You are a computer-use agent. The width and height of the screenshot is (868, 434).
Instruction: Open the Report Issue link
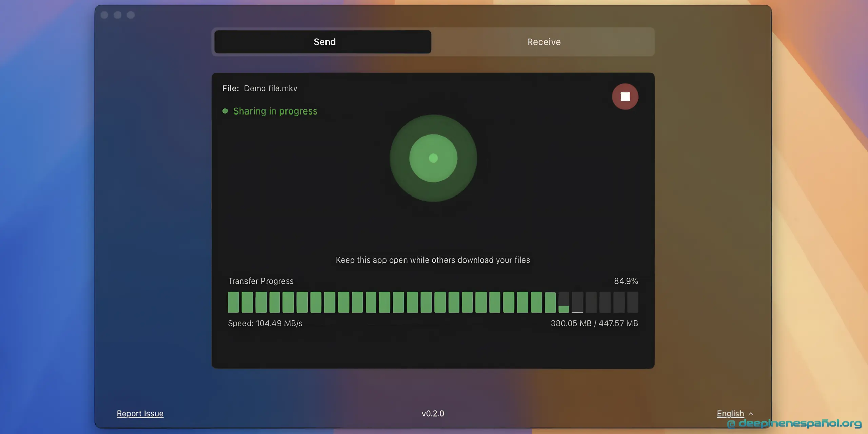point(140,413)
